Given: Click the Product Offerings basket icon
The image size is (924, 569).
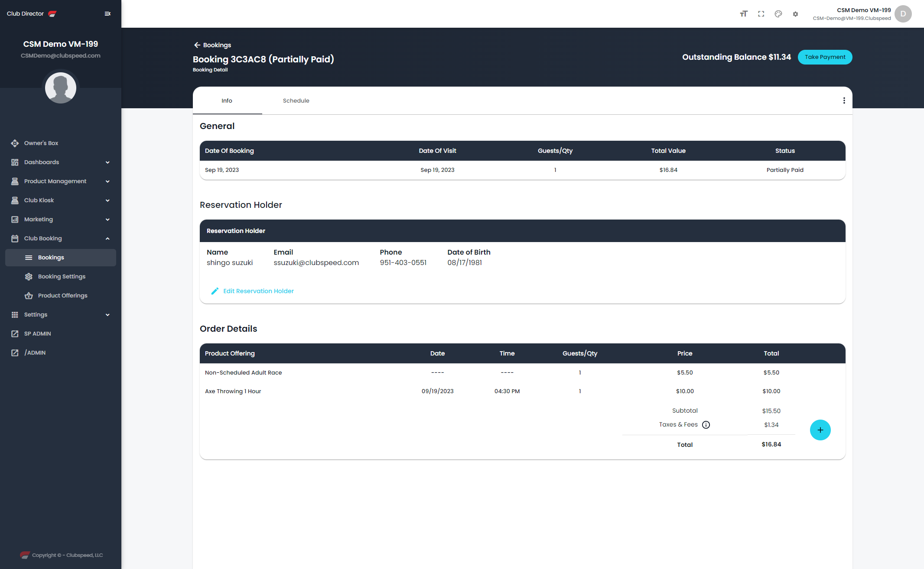Looking at the screenshot, I should pos(29,296).
